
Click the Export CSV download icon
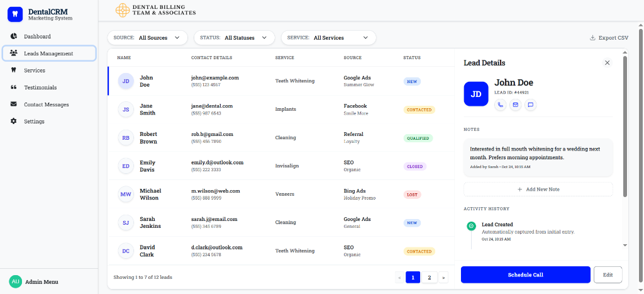(592, 37)
